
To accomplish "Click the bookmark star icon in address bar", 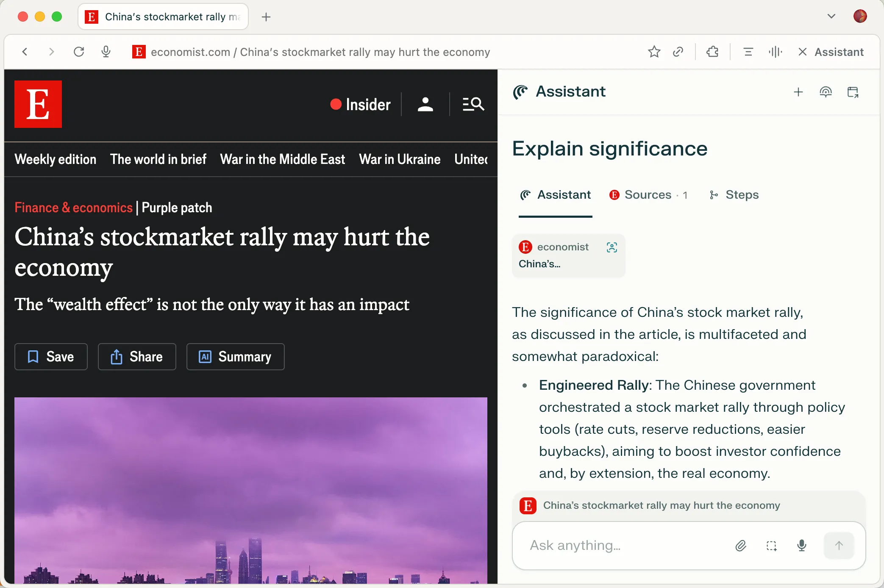I will [654, 52].
